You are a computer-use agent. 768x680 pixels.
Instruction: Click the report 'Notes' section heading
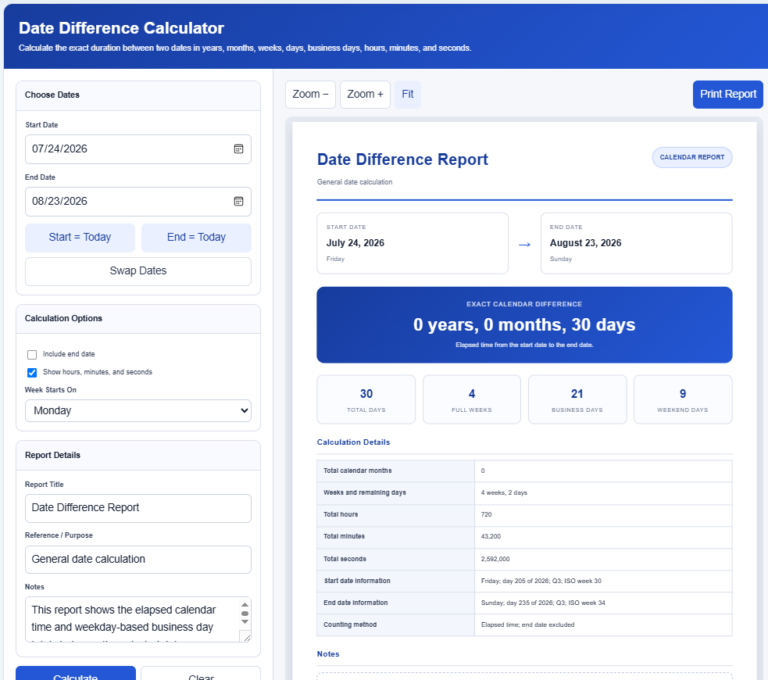(328, 655)
